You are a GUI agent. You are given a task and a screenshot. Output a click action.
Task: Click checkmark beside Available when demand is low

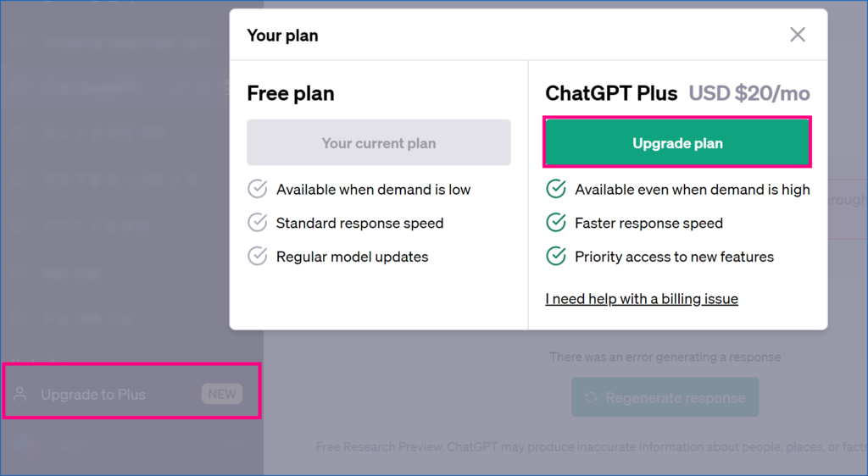click(x=257, y=189)
